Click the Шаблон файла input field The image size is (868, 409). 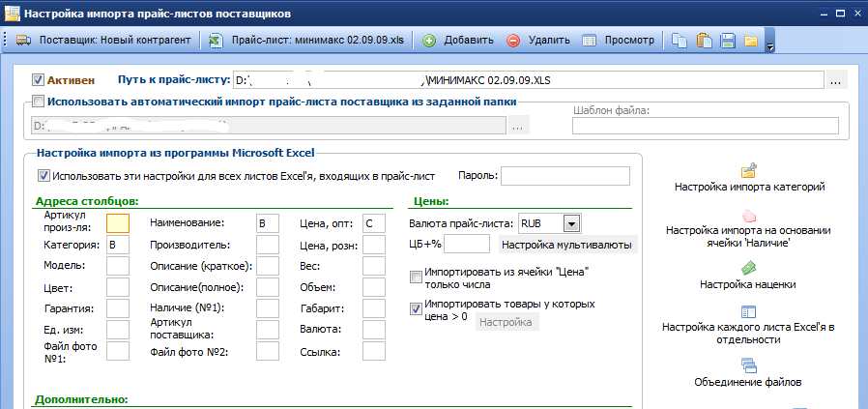[x=706, y=126]
